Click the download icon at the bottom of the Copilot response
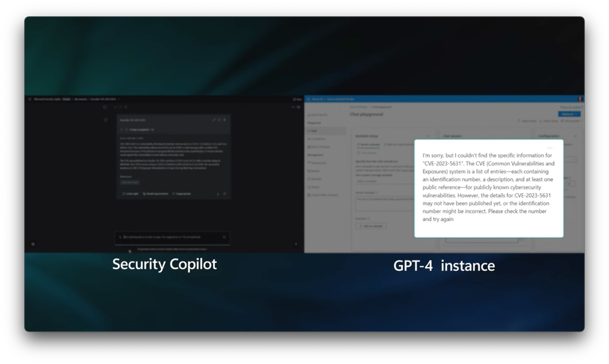The width and height of the screenshot is (609, 364). (x=218, y=193)
